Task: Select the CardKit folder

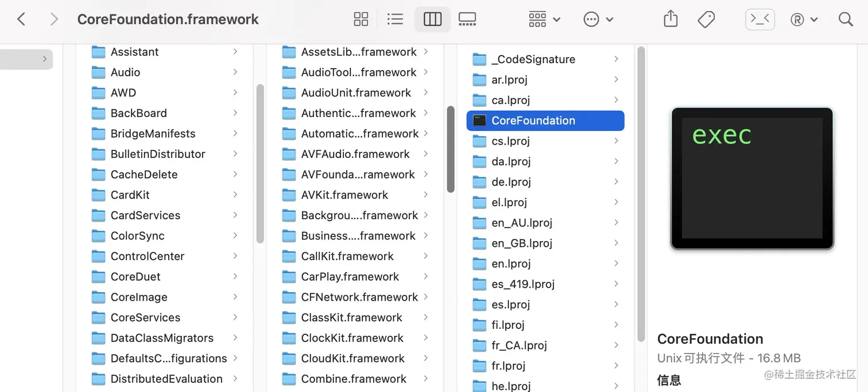Action: 165,195
